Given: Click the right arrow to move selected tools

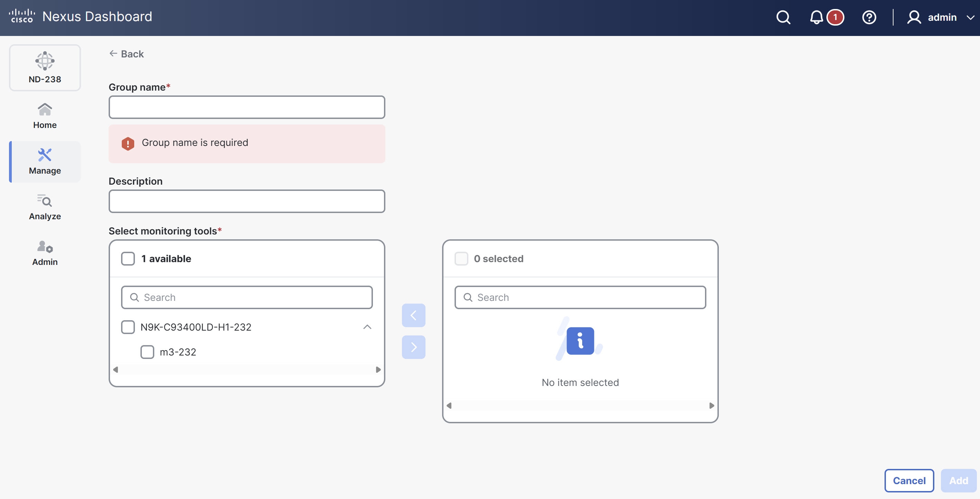Looking at the screenshot, I should (x=413, y=346).
